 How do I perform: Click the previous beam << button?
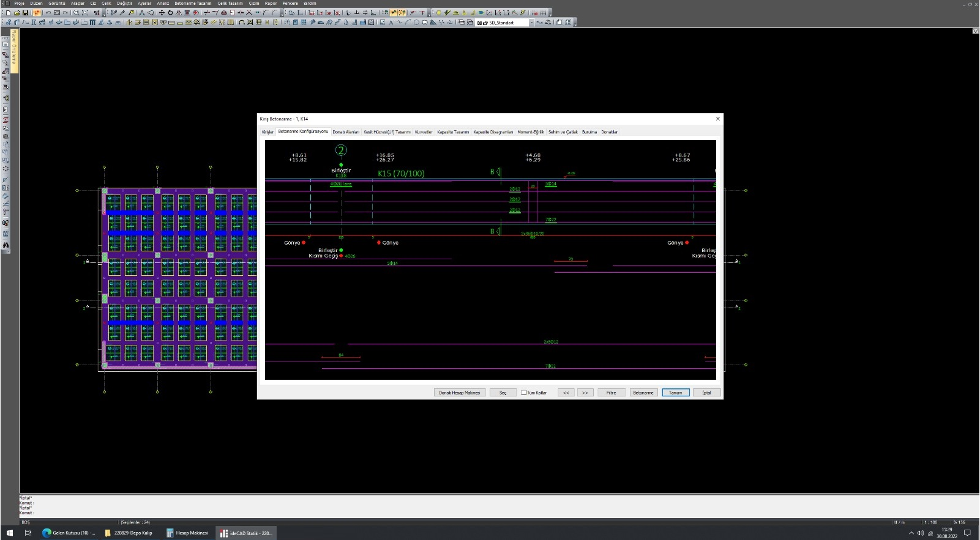click(x=566, y=393)
